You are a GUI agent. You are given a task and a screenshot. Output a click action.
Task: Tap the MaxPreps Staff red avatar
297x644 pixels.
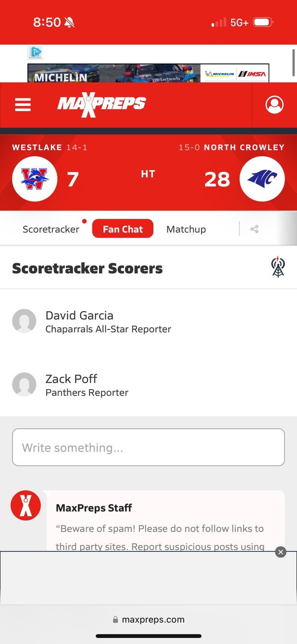pyautogui.click(x=26, y=505)
